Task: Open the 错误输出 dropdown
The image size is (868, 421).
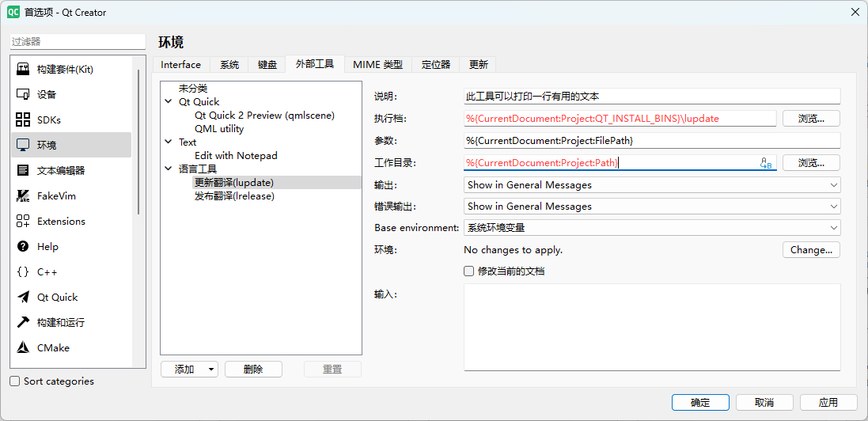Action: click(652, 206)
